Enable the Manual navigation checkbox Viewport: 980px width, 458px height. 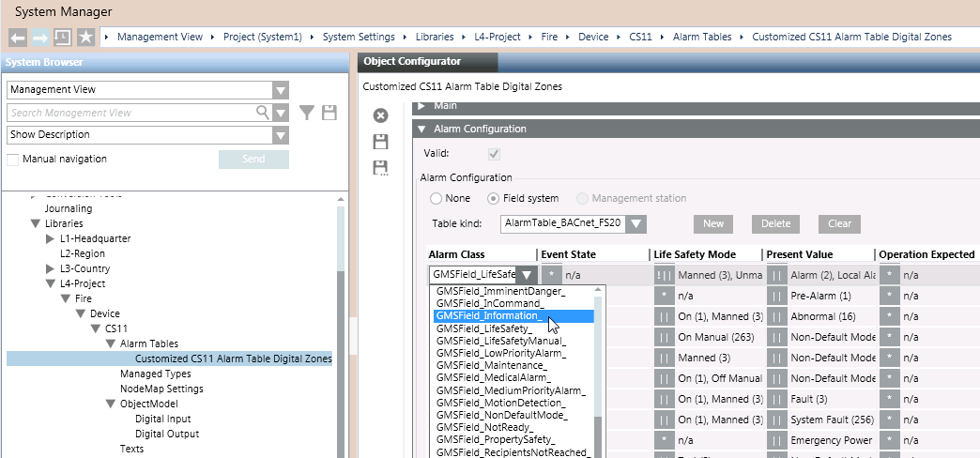click(13, 160)
